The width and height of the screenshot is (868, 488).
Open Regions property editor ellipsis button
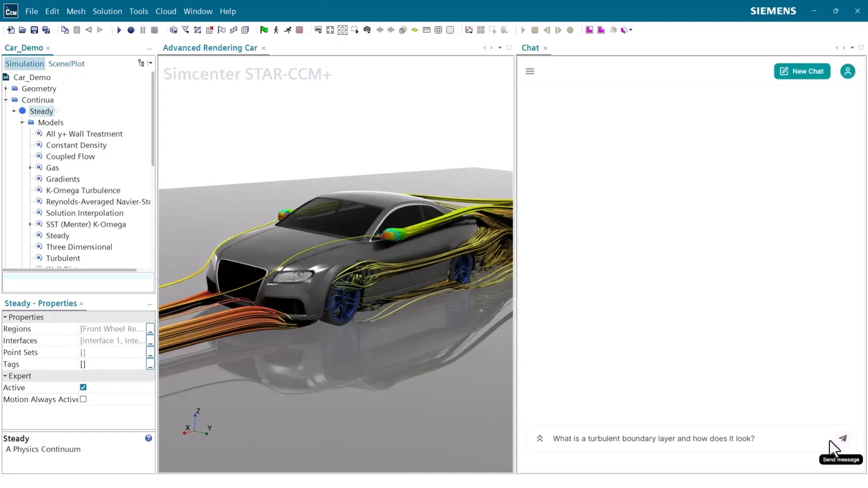click(150, 329)
